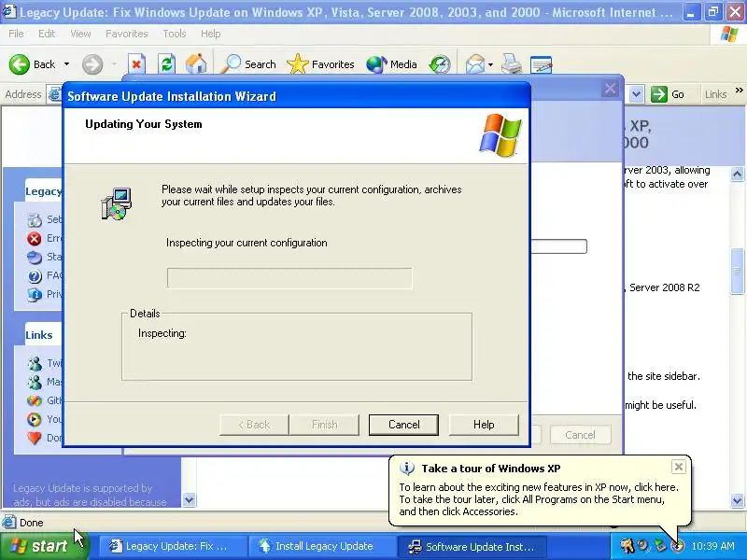Click the Print icon in toolbar
Screen dimensions: 747x560
click(512, 64)
